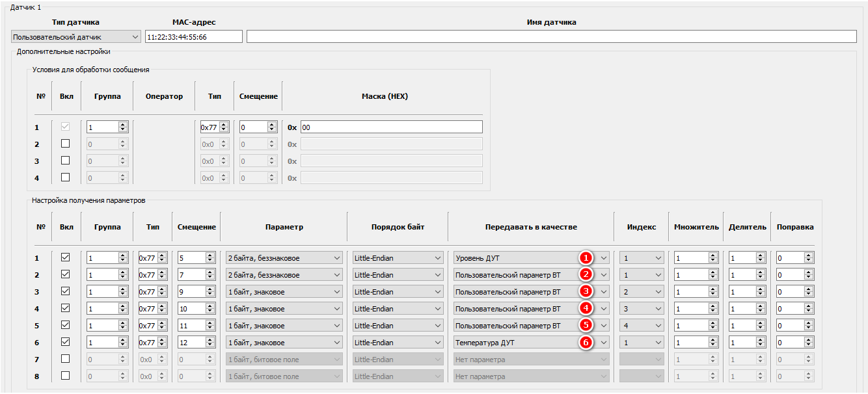Click Множитель spinbox in parameter row 4

[696, 309]
